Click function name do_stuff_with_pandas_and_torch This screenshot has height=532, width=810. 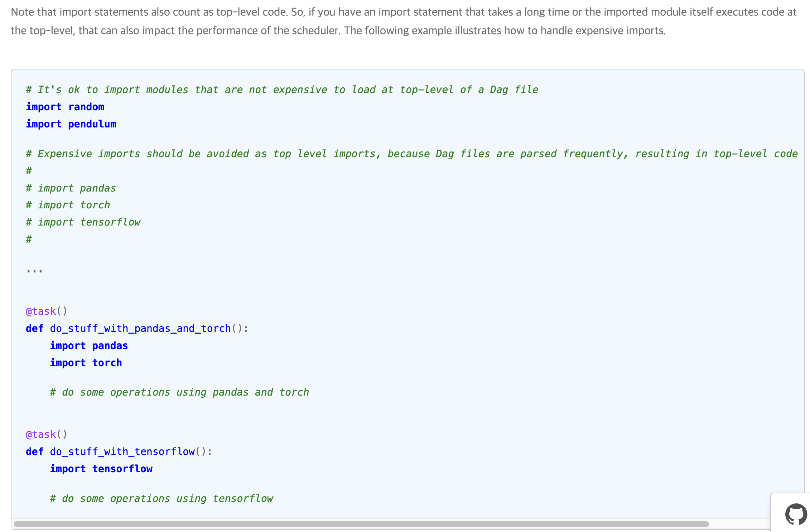140,328
